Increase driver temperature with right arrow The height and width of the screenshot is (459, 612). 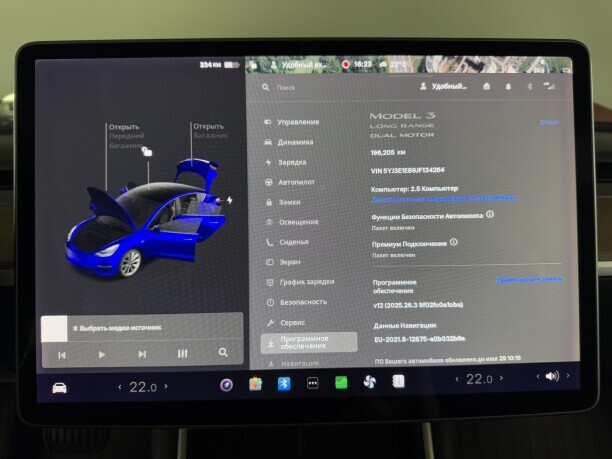click(x=166, y=386)
